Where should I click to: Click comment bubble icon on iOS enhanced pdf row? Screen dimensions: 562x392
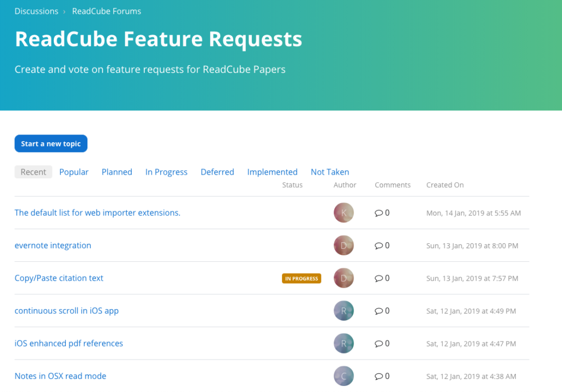pos(379,344)
